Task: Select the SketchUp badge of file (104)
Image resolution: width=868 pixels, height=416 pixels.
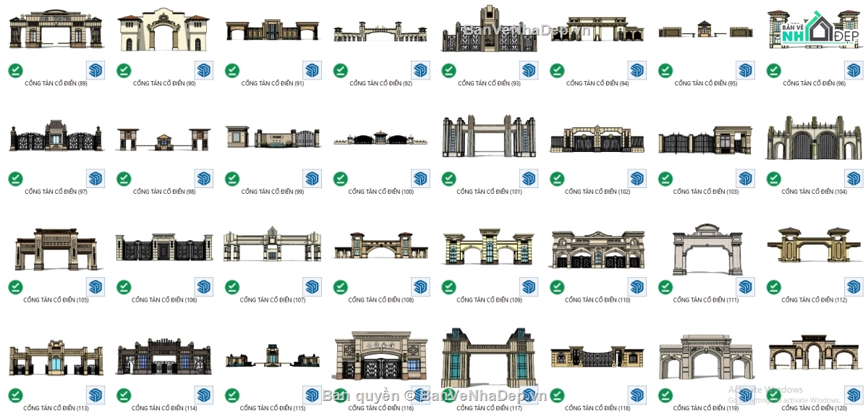Action: 854,179
